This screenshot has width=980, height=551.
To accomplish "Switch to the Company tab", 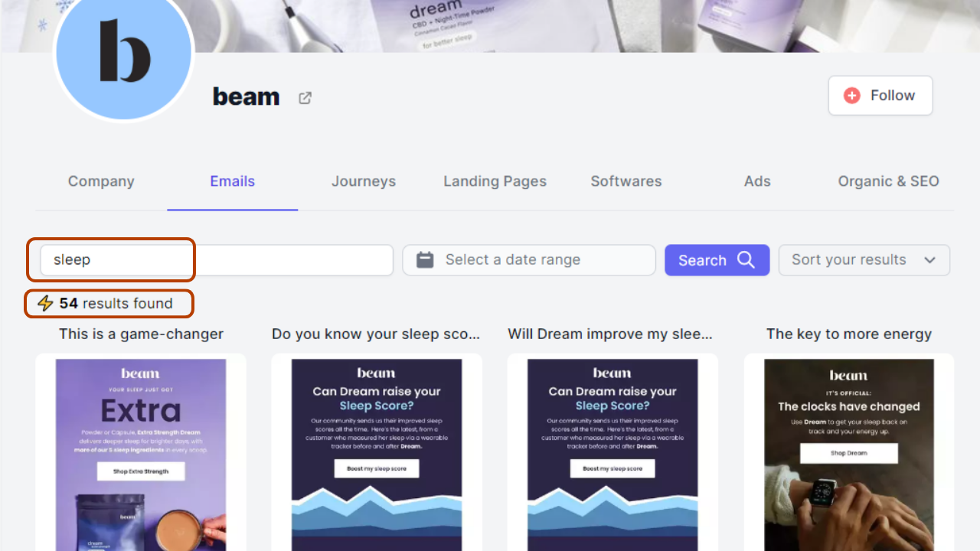I will (x=101, y=181).
